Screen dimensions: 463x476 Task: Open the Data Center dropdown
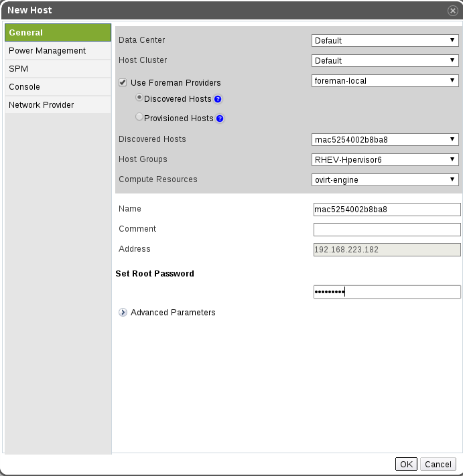pyautogui.click(x=385, y=40)
